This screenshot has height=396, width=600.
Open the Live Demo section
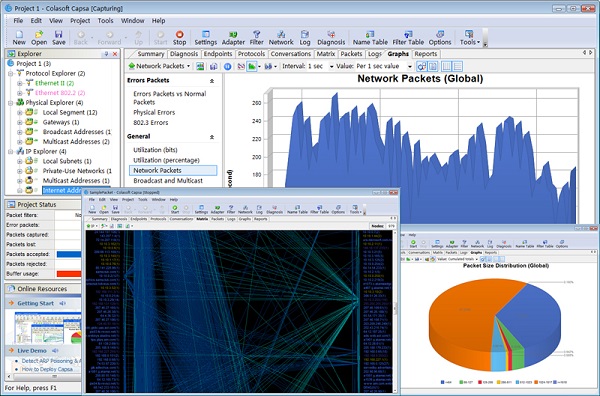pos(32,351)
